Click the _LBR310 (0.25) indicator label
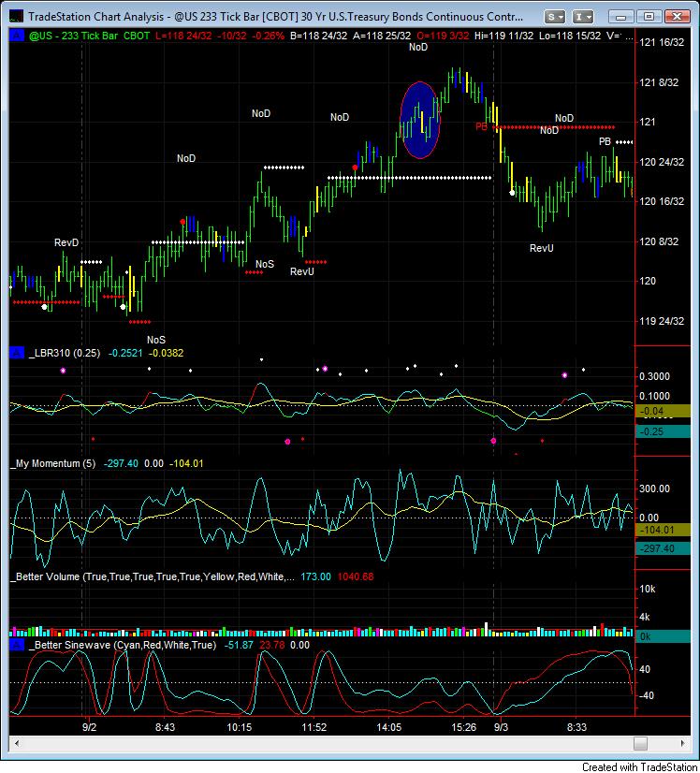The image size is (700, 773). point(64,353)
